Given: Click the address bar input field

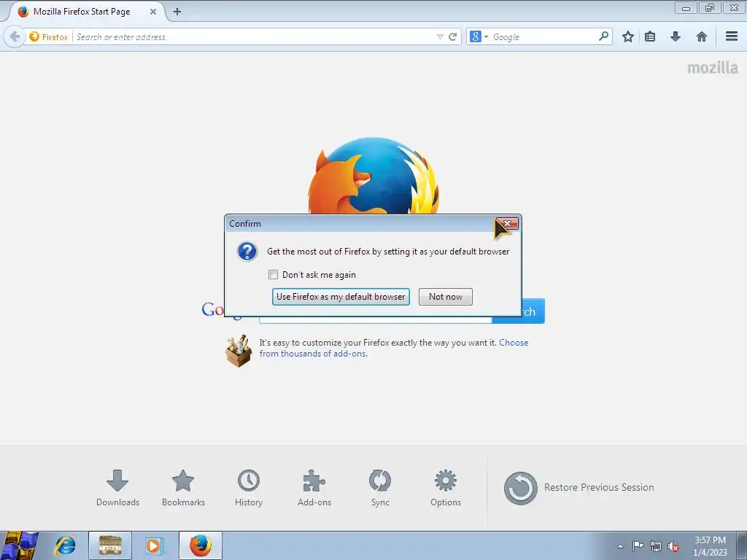Looking at the screenshot, I should 255,36.
